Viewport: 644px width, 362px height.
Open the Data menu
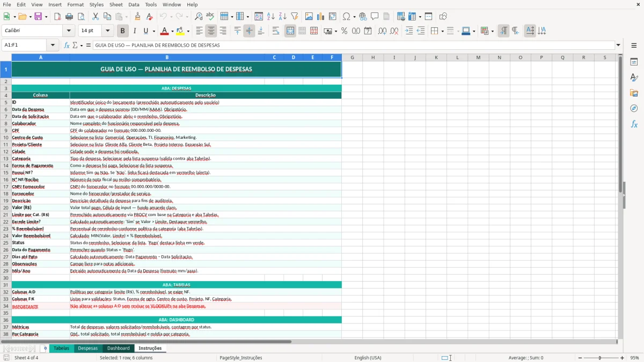pyautogui.click(x=134, y=4)
